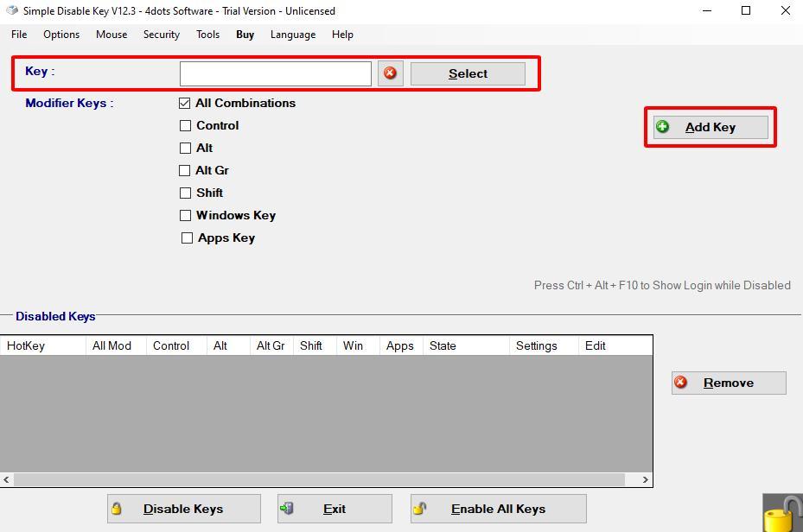
Task: Enable the Alt Gr modifier checkbox
Action: coord(184,170)
